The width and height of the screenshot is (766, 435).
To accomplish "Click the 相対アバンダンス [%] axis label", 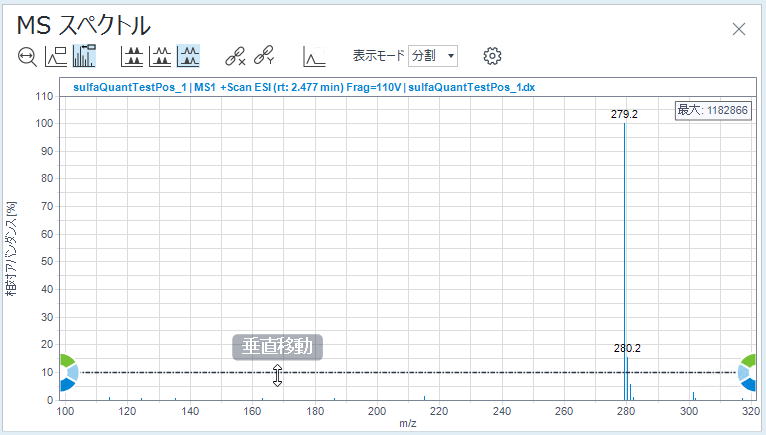I will 11,248.
